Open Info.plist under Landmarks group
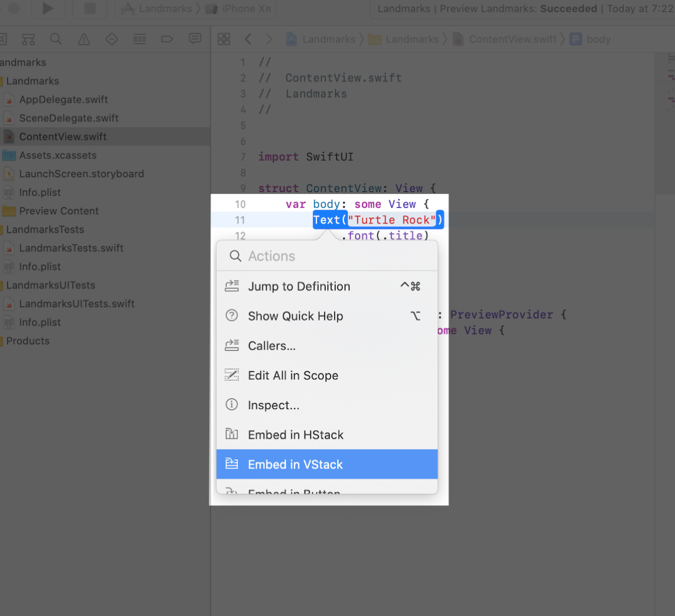Image resolution: width=675 pixels, height=616 pixels. [x=40, y=192]
